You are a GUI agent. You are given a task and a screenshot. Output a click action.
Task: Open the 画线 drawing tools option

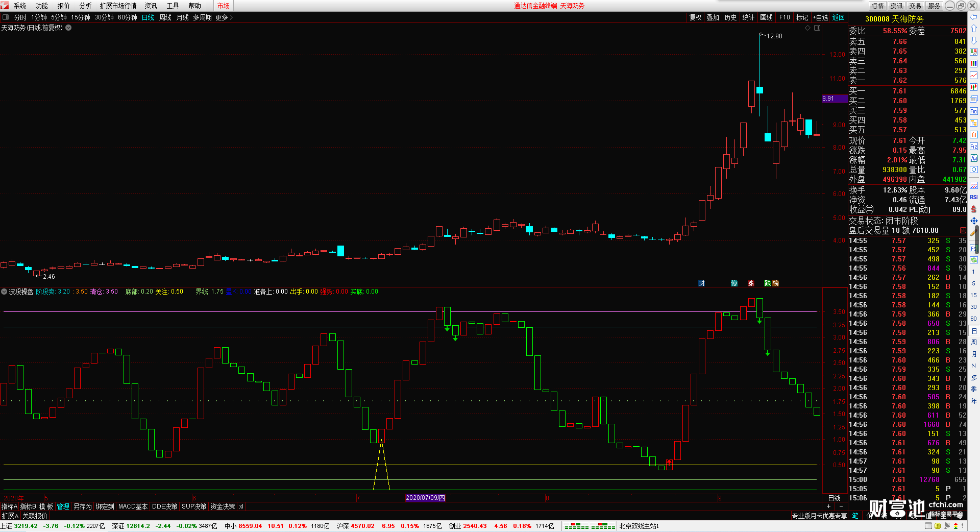coord(766,17)
